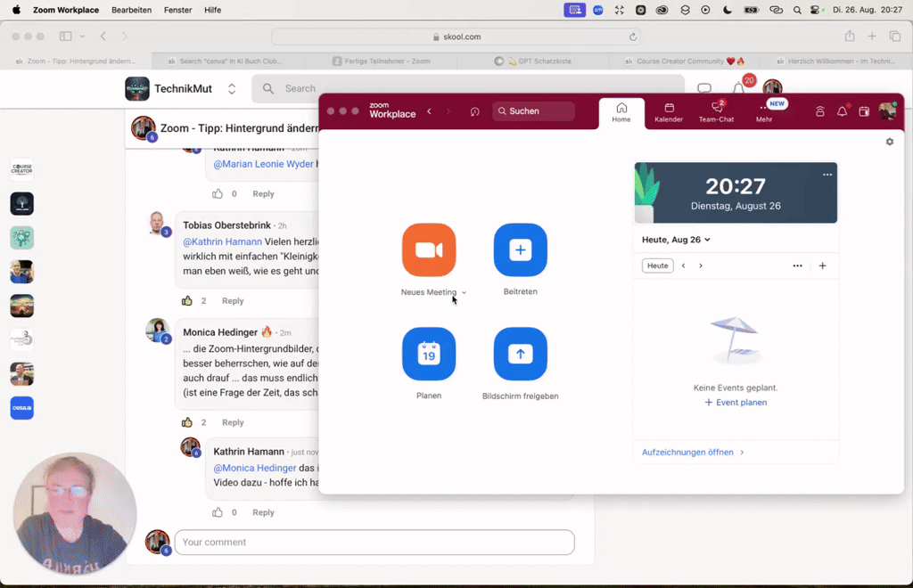This screenshot has width=913, height=588.
Task: Click @Kathrin Hamann mention link
Action: coord(222,241)
